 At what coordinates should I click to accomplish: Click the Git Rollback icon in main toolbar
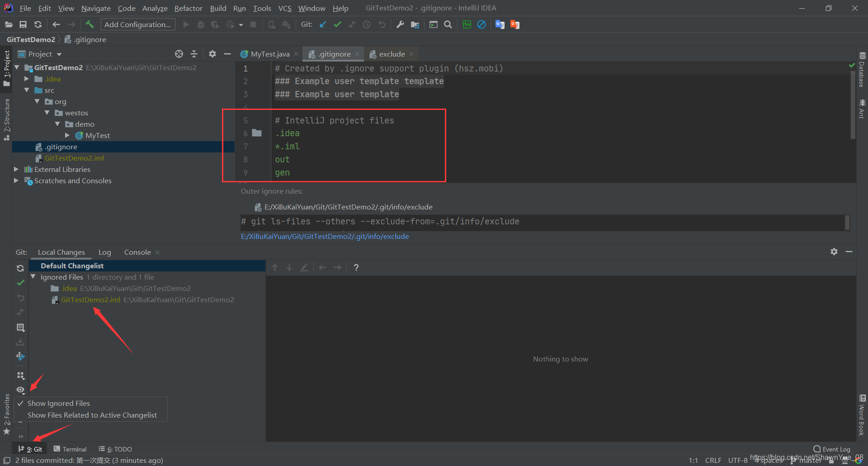[382, 24]
